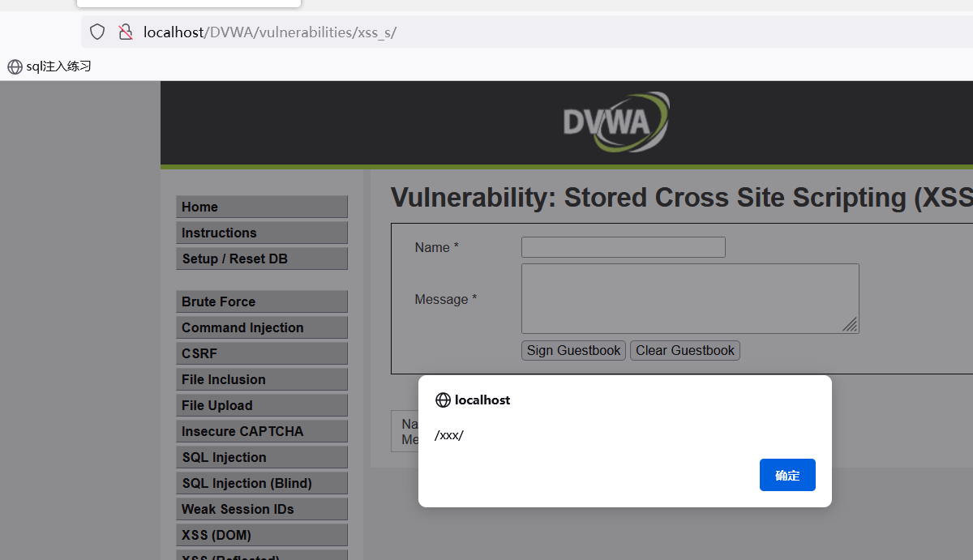Go to File Inclusion page
The height and width of the screenshot is (560, 973).
point(262,379)
